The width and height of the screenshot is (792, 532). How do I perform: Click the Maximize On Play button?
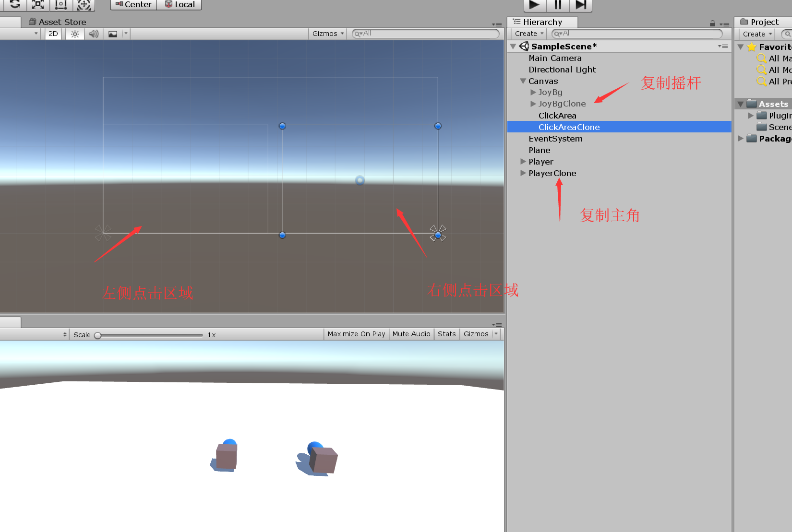356,334
